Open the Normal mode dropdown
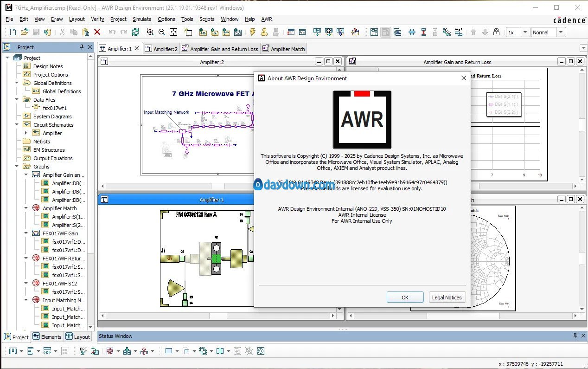This screenshot has width=588, height=369. [561, 32]
